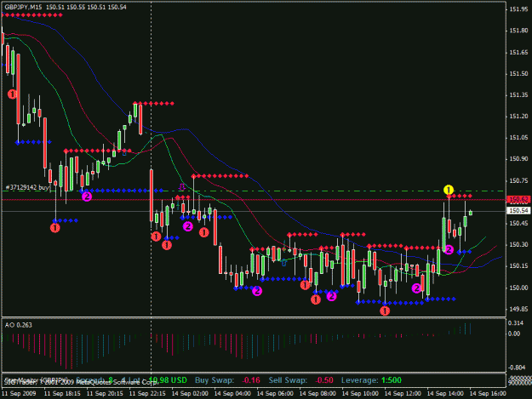Click the "14 Sep 12:00" time label
The image size is (532, 399).
(403, 394)
